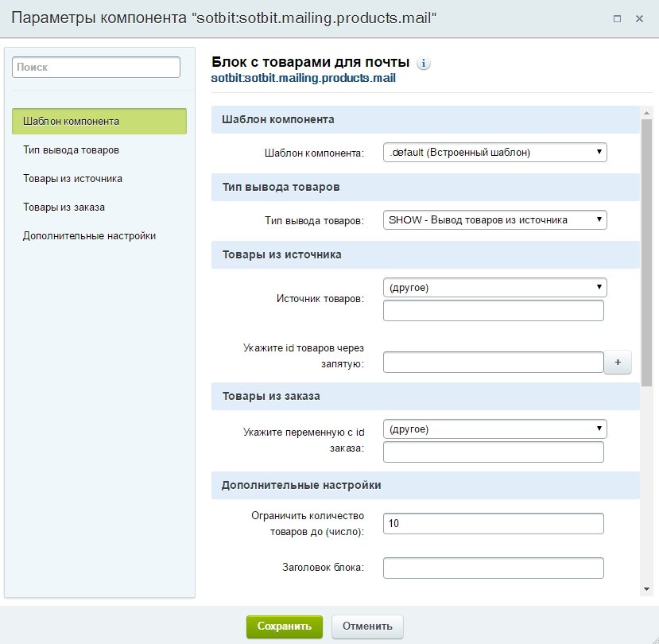The height and width of the screenshot is (644, 659).
Task: Focus the product ids comma-separated field
Action: 494,362
